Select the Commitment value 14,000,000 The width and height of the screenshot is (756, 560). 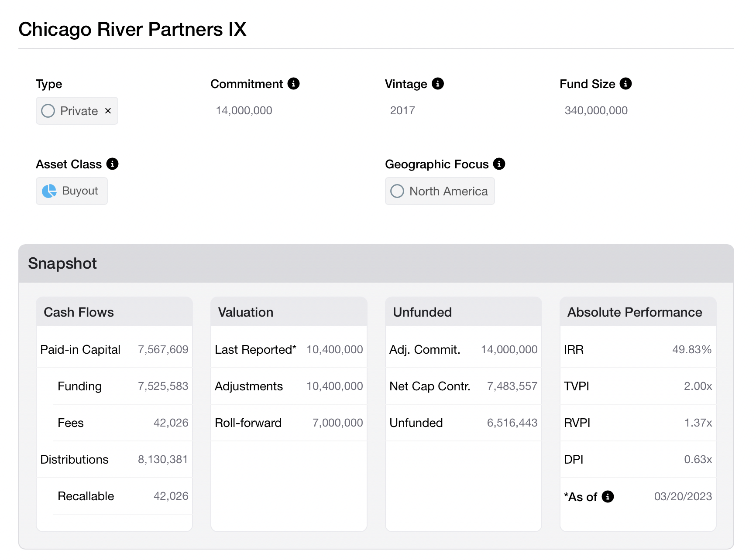244,111
